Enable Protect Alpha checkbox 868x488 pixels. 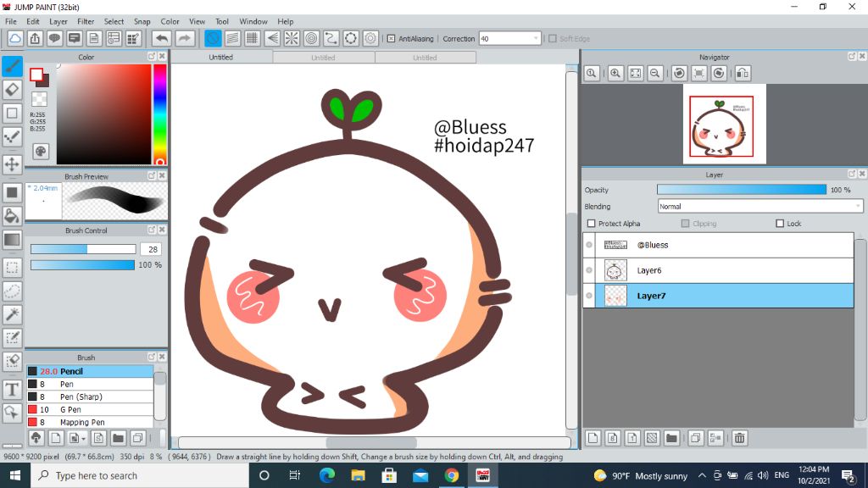[591, 224]
